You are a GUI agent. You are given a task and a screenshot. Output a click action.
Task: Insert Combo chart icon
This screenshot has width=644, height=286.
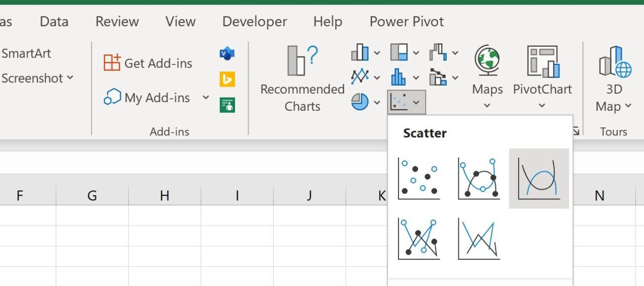pyautogui.click(x=438, y=77)
